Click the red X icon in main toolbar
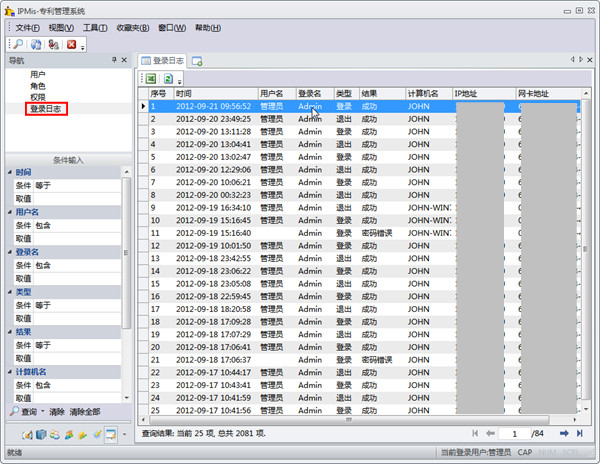 point(71,45)
